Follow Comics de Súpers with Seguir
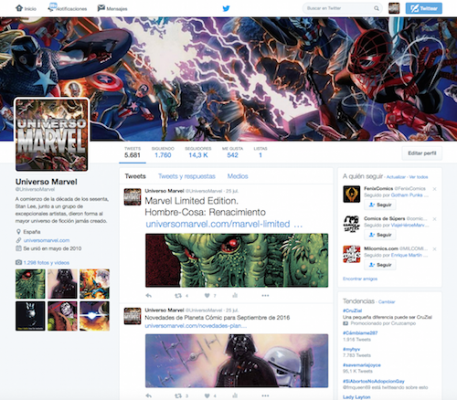Viewport: 457px width, 400px height. [x=380, y=235]
